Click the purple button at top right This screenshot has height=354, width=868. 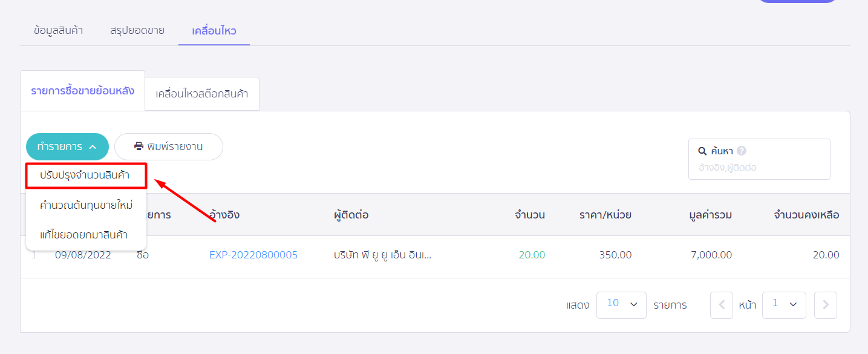coord(797,2)
